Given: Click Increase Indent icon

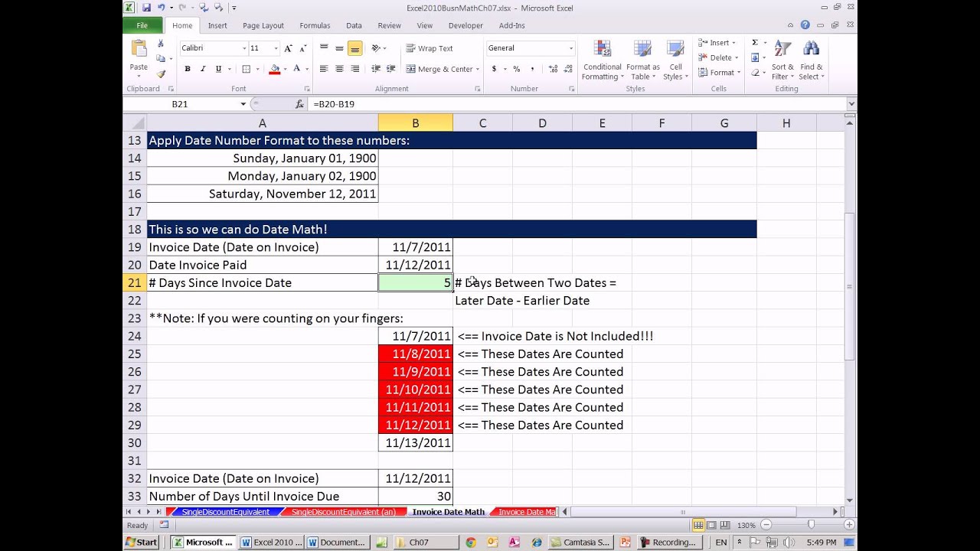Looking at the screenshot, I should (390, 69).
